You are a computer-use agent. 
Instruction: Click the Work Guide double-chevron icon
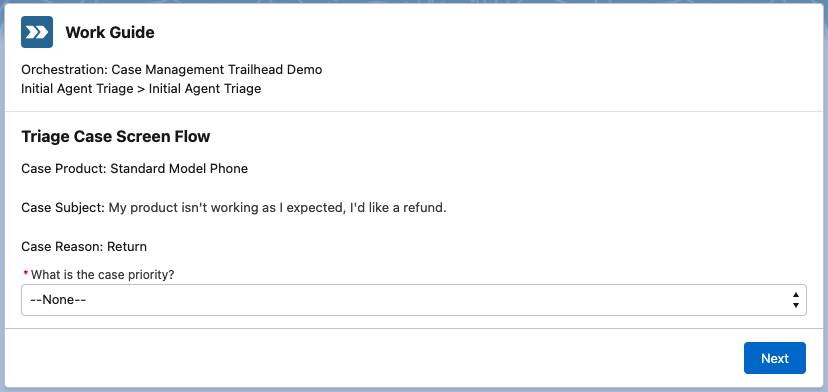[x=37, y=32]
